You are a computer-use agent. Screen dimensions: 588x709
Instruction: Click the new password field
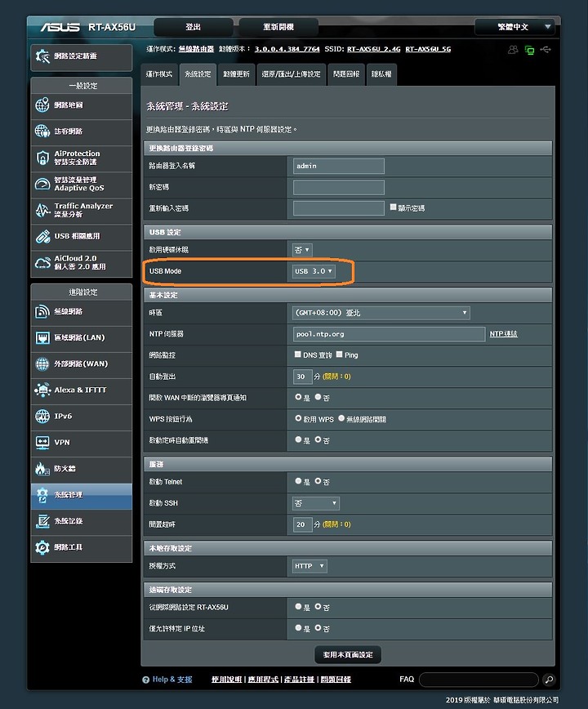click(x=339, y=187)
